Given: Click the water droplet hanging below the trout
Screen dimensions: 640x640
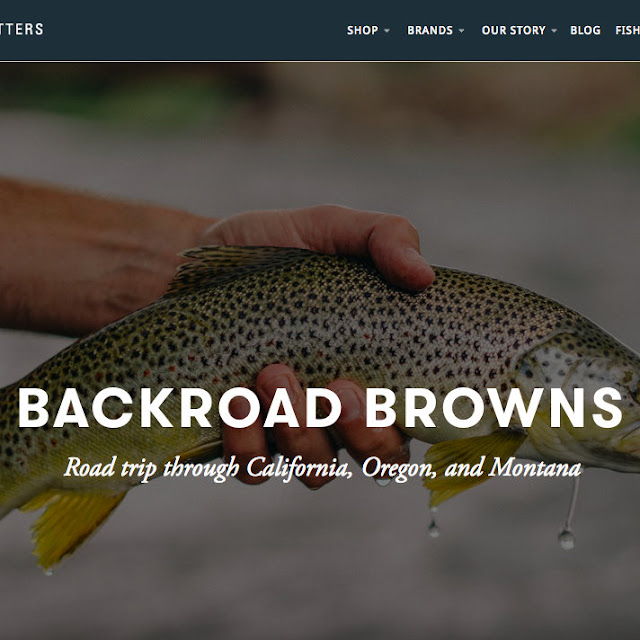Looking at the screenshot, I should (x=566, y=540).
